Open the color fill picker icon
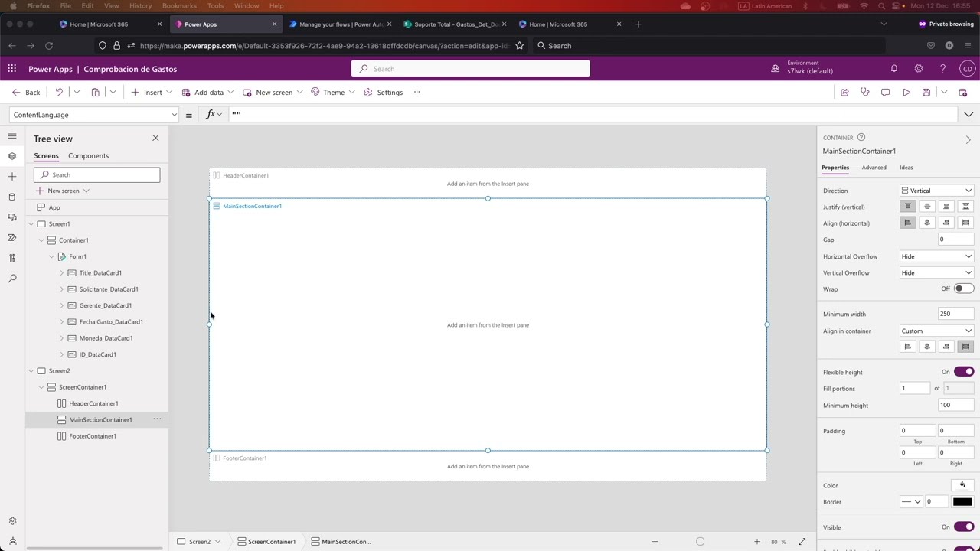 tap(962, 485)
